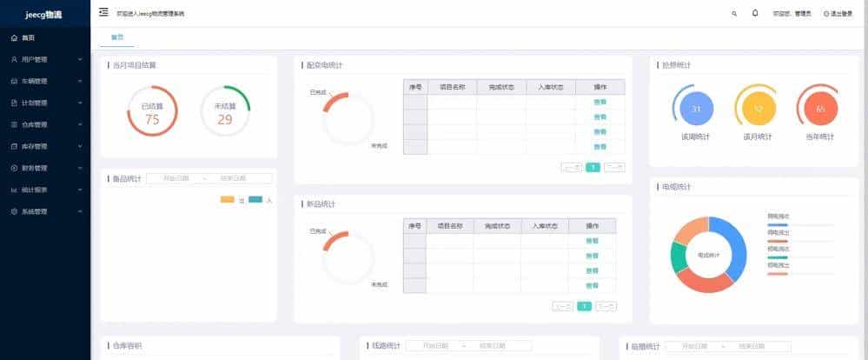
Task: Go to next page in 新品统计 pager
Action: [606, 306]
